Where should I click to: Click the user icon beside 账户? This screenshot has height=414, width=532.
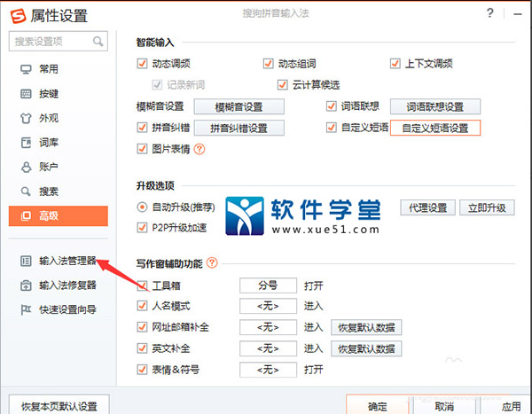26,167
